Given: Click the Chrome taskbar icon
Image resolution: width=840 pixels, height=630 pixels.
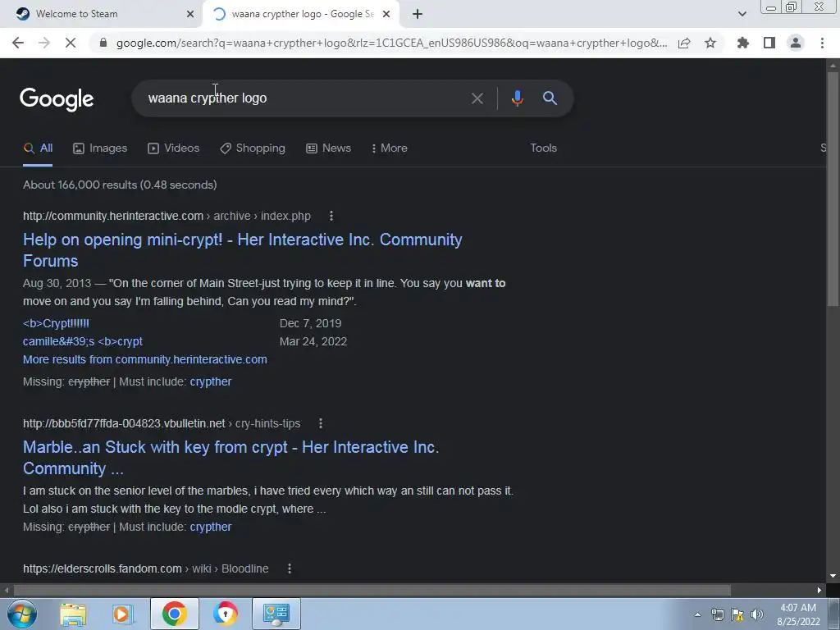Looking at the screenshot, I should (x=174, y=614).
